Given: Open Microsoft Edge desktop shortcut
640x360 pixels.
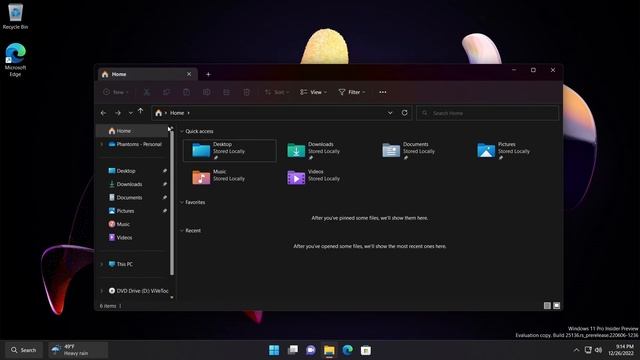Looking at the screenshot, I should tap(16, 60).
